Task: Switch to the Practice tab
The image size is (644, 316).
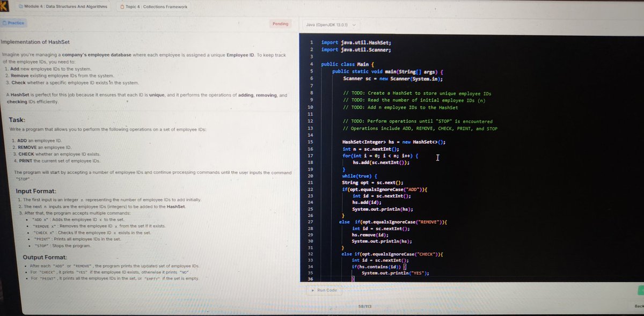Action: (13, 23)
